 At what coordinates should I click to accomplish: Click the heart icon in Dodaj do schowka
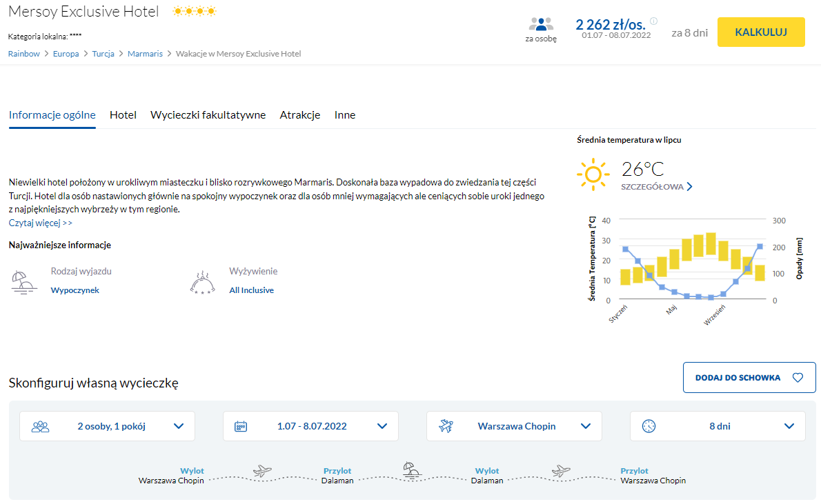pos(798,378)
